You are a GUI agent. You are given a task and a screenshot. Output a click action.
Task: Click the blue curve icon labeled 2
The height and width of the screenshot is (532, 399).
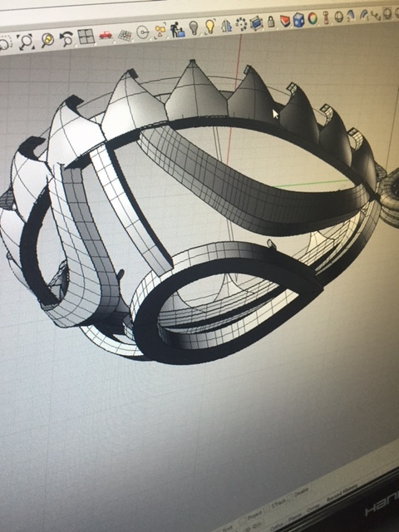(x=351, y=16)
